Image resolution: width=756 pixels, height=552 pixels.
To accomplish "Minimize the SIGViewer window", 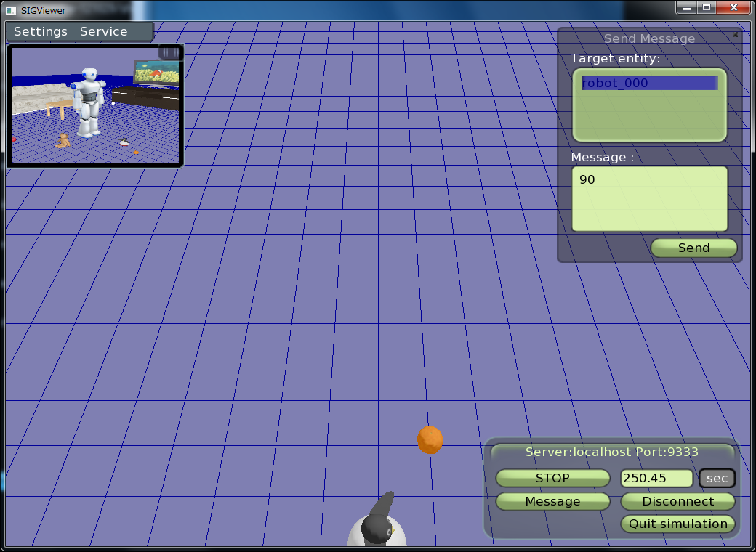I will coord(686,7).
